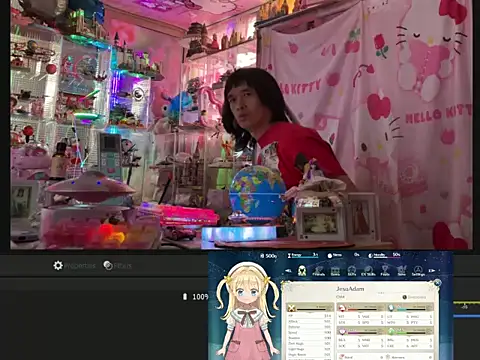Click the character name JesaAdam
This screenshot has width=480, height=360.
pyautogui.click(x=350, y=289)
